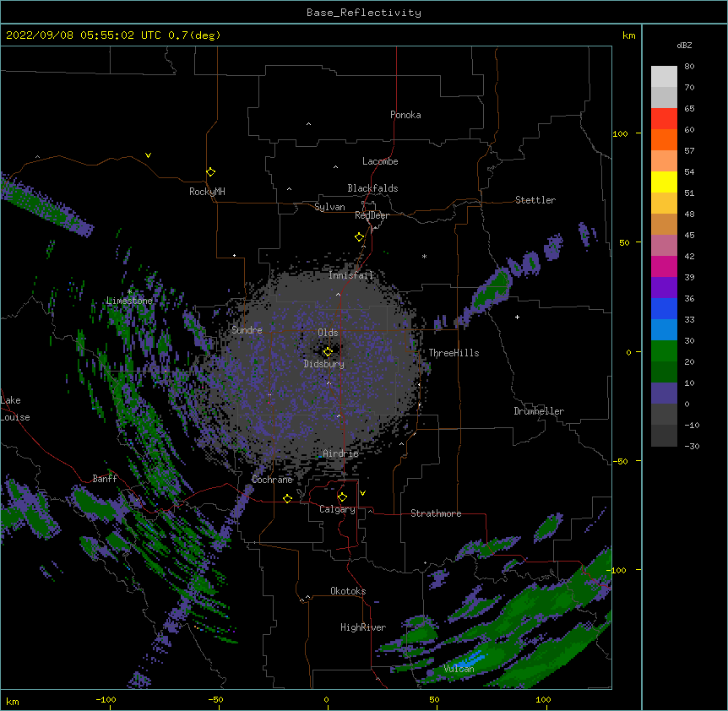Click the yellow diamond marker above Calgary label
Viewport: 728px width, 711px height.
(342, 497)
